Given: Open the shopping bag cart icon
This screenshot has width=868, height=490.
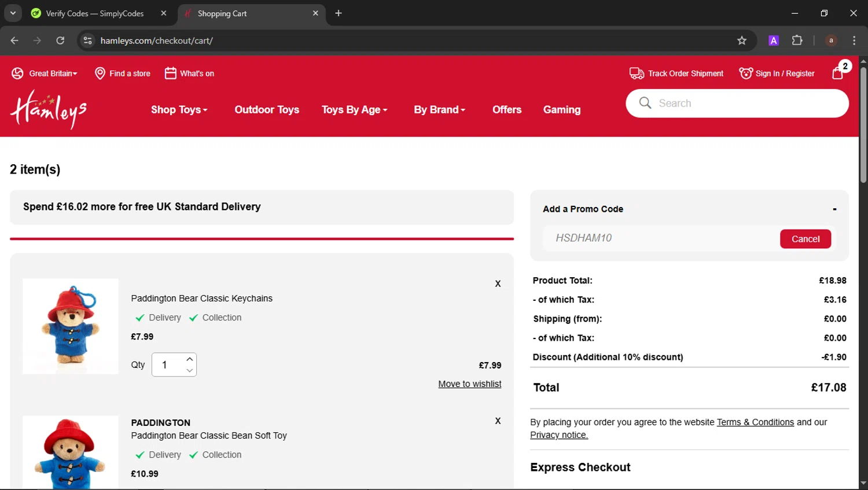Looking at the screenshot, I should [x=837, y=73].
